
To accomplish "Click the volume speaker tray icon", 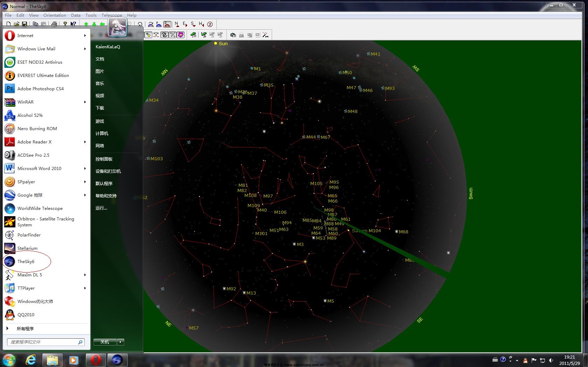I will click(x=551, y=360).
